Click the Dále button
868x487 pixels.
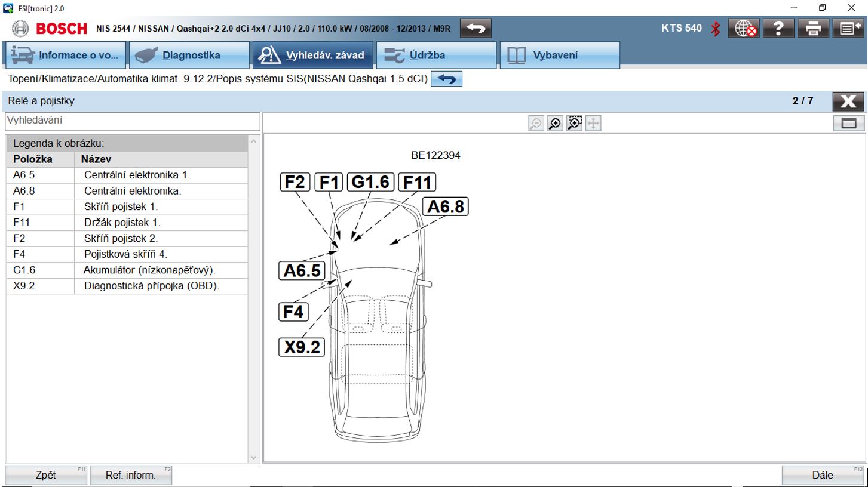(x=823, y=475)
